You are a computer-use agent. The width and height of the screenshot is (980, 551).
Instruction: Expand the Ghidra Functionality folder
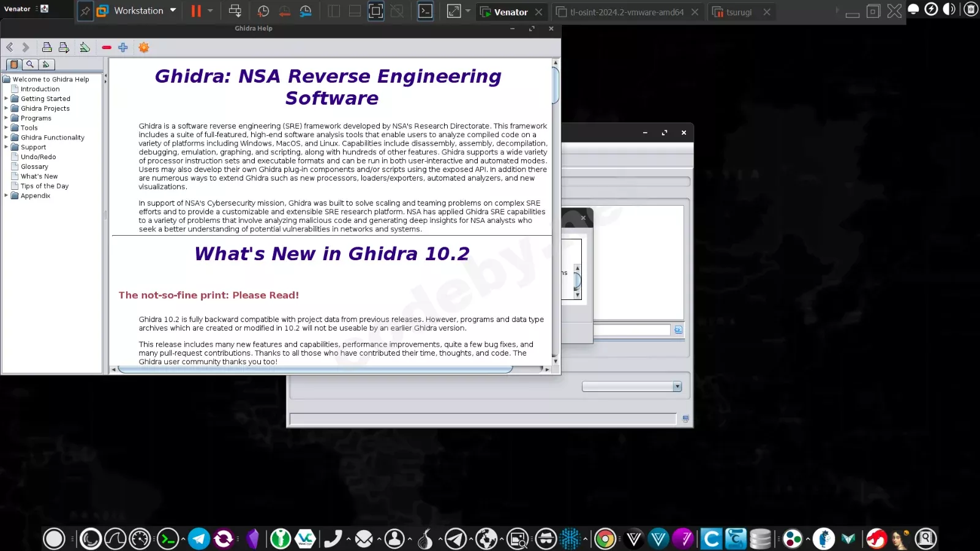point(6,138)
